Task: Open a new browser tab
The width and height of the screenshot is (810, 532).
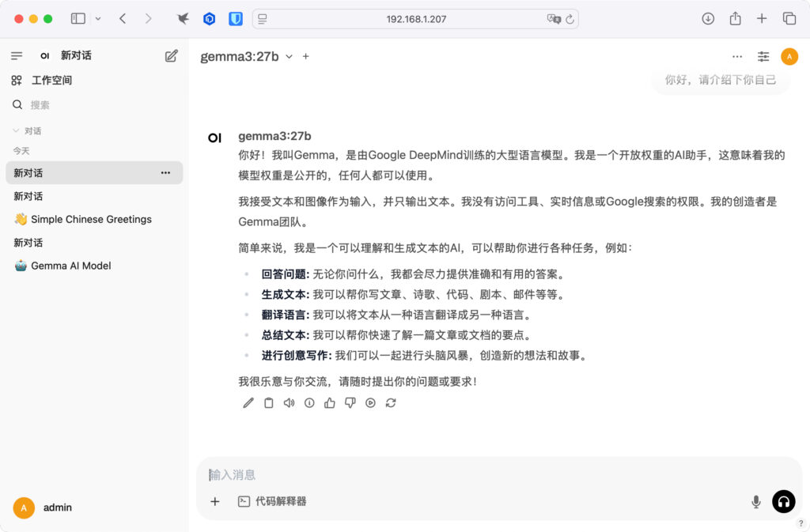Action: [x=762, y=18]
